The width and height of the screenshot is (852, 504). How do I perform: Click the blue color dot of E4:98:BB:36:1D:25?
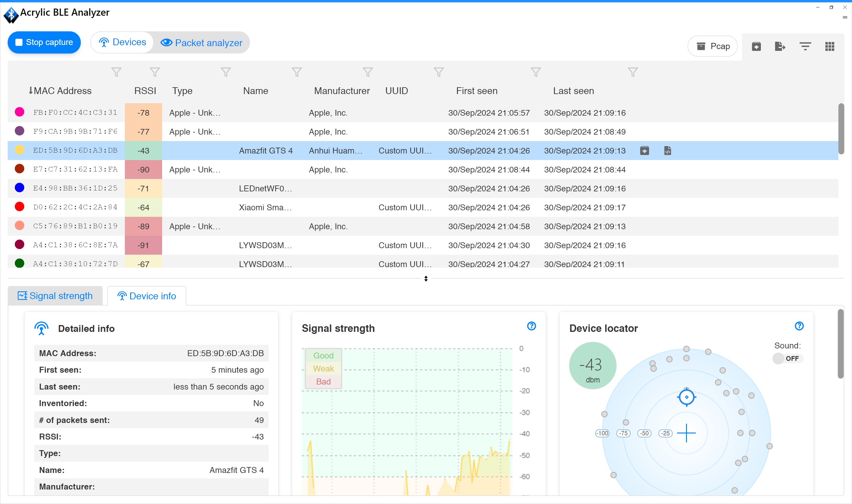pyautogui.click(x=20, y=188)
